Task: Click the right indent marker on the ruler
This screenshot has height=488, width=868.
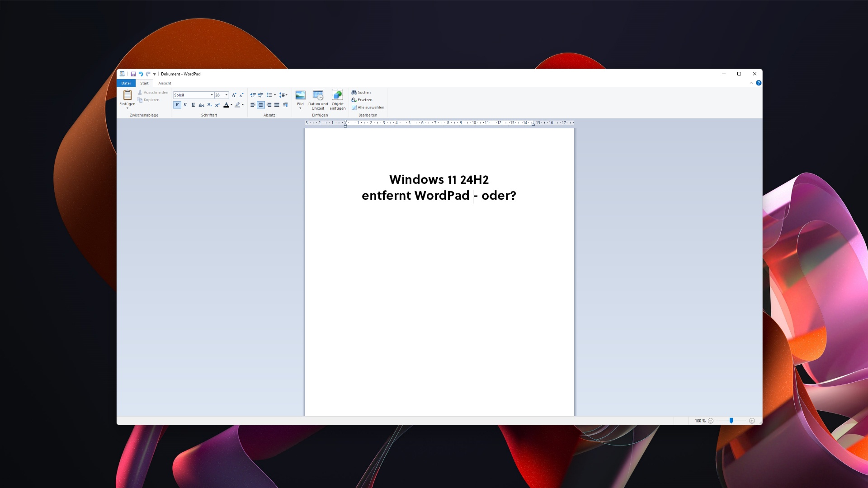Action: (x=533, y=124)
